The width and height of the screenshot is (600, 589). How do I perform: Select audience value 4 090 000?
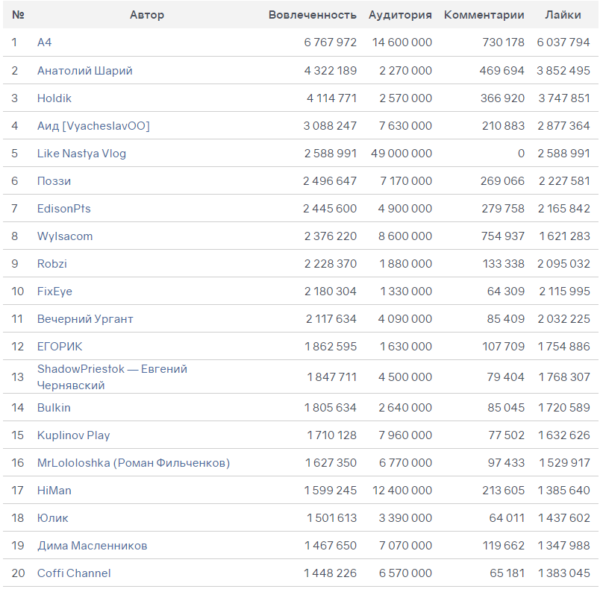pyautogui.click(x=405, y=319)
